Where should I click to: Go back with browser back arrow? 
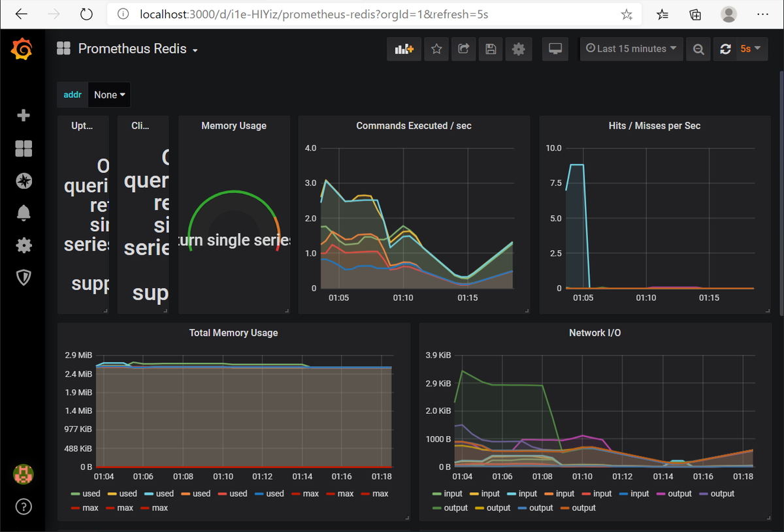pyautogui.click(x=21, y=14)
